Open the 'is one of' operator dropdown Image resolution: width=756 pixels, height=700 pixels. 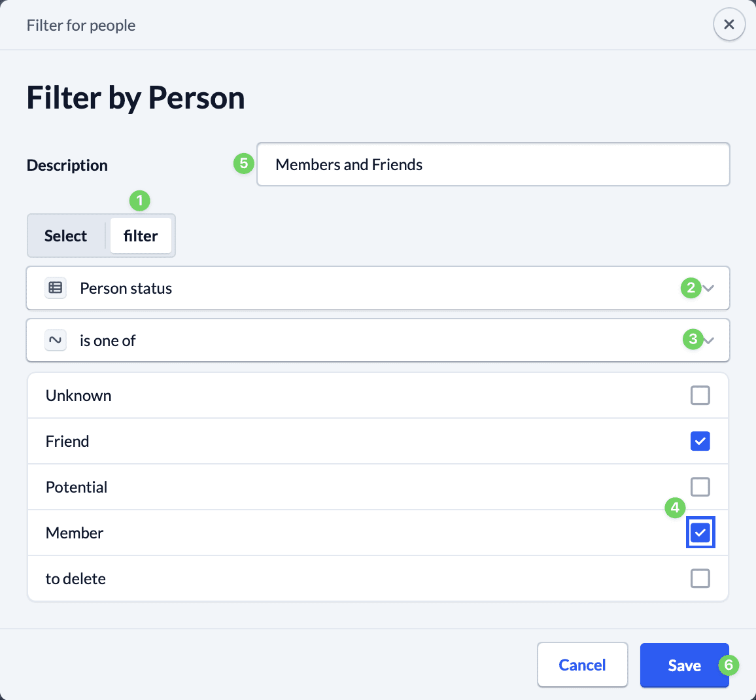(x=708, y=340)
